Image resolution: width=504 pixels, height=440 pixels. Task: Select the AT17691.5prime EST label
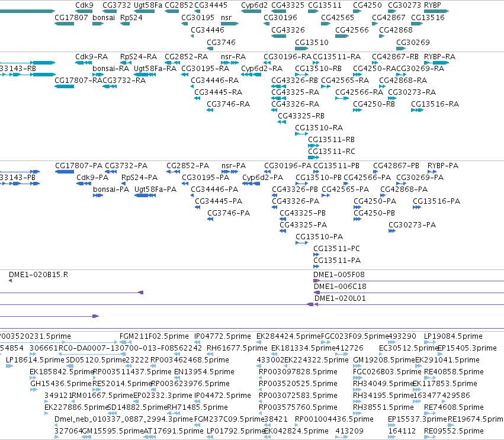pyautogui.click(x=174, y=431)
